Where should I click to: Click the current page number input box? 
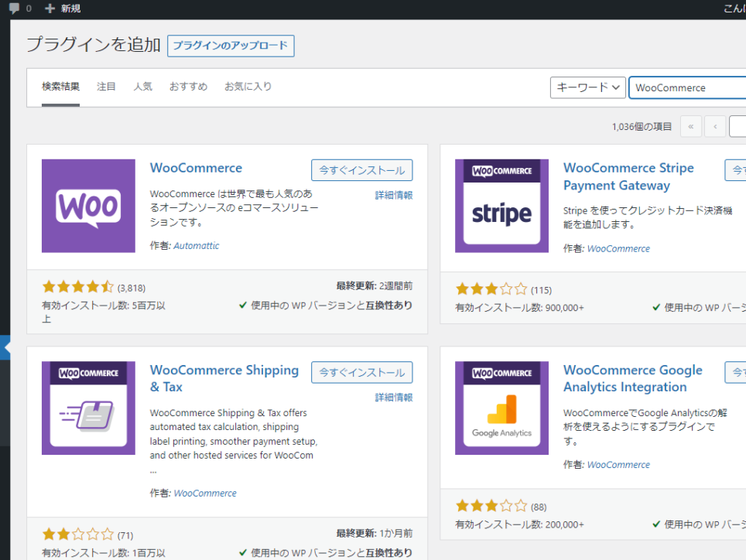click(737, 126)
